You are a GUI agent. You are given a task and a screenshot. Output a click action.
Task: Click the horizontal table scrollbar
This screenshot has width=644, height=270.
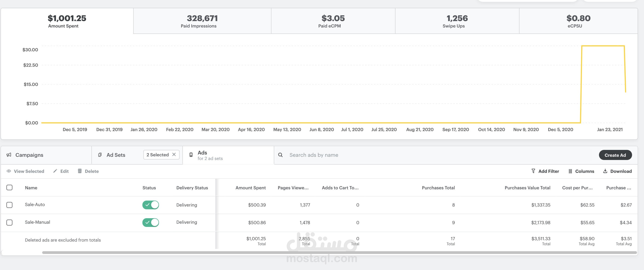coord(339,253)
